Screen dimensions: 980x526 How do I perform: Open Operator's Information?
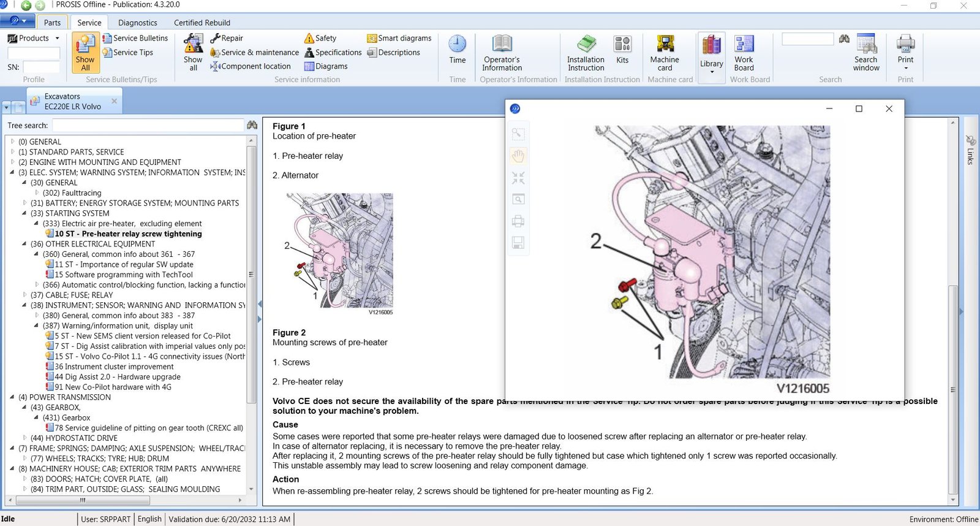coord(502,53)
